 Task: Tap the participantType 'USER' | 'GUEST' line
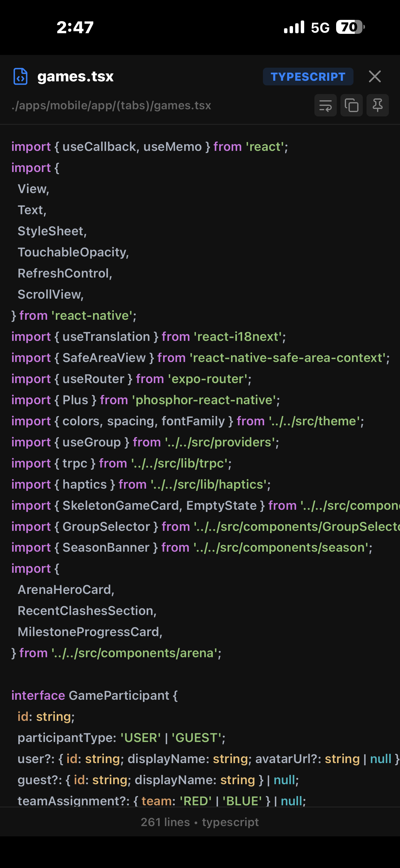121,738
